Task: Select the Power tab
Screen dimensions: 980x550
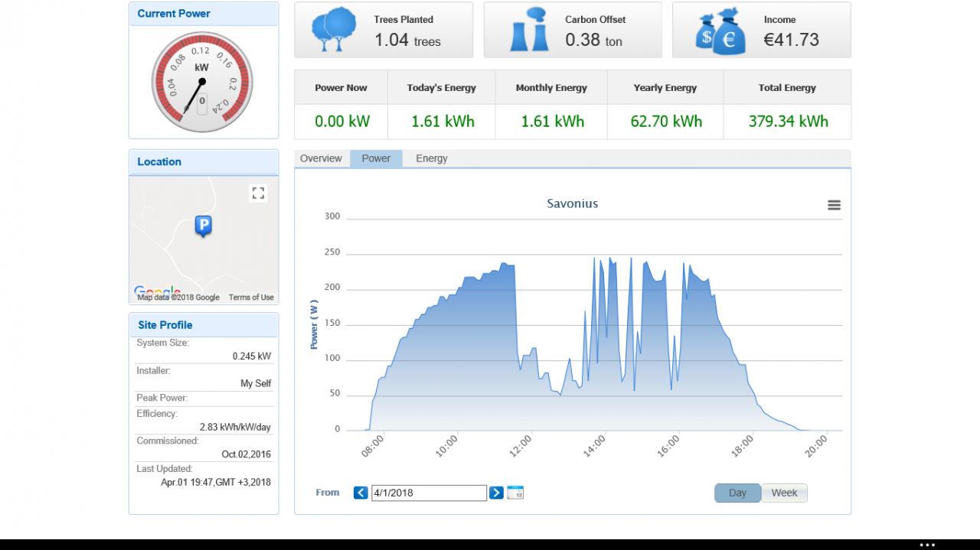Action: tap(376, 158)
